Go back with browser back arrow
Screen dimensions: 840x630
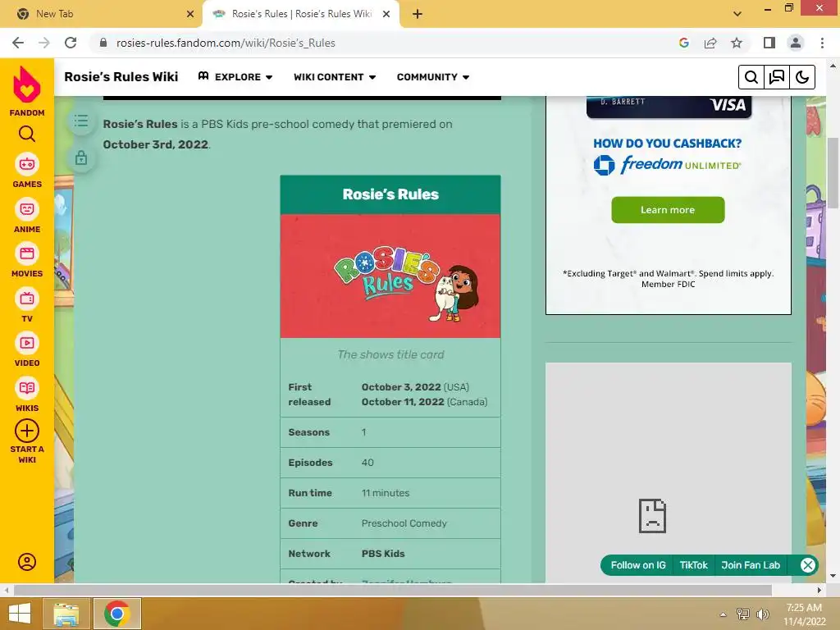(x=18, y=43)
